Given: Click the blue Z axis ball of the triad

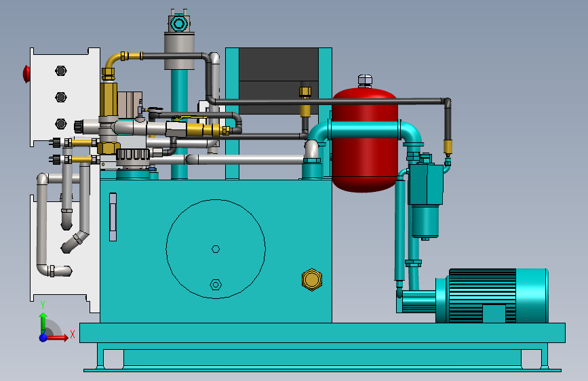Looking at the screenshot, I should pos(43,338).
